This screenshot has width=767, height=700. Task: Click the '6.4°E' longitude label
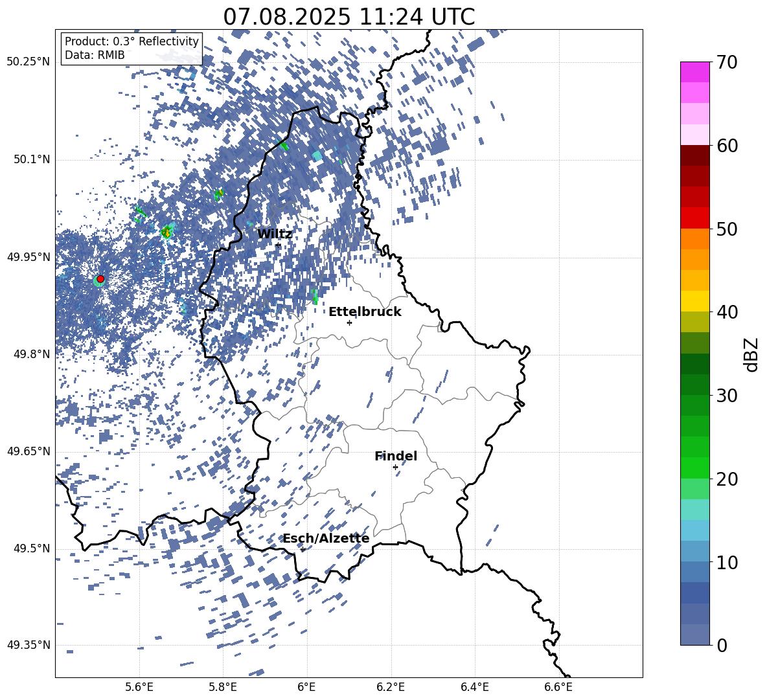click(474, 687)
